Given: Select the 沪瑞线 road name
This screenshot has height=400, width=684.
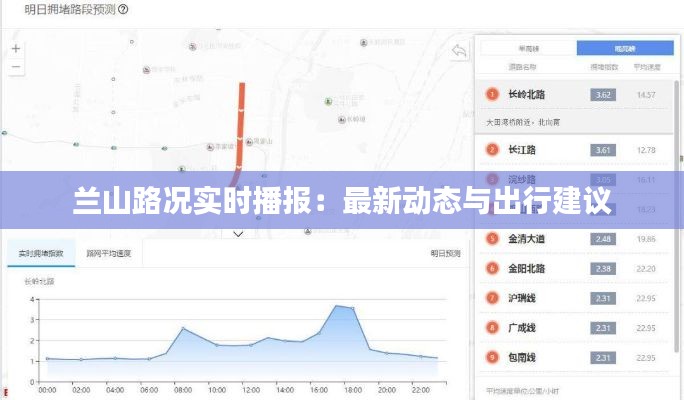Looking at the screenshot, I should point(522,298).
